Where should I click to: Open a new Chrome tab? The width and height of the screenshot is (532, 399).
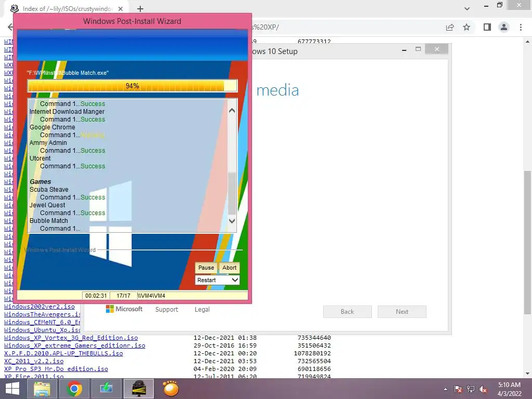coord(140,9)
